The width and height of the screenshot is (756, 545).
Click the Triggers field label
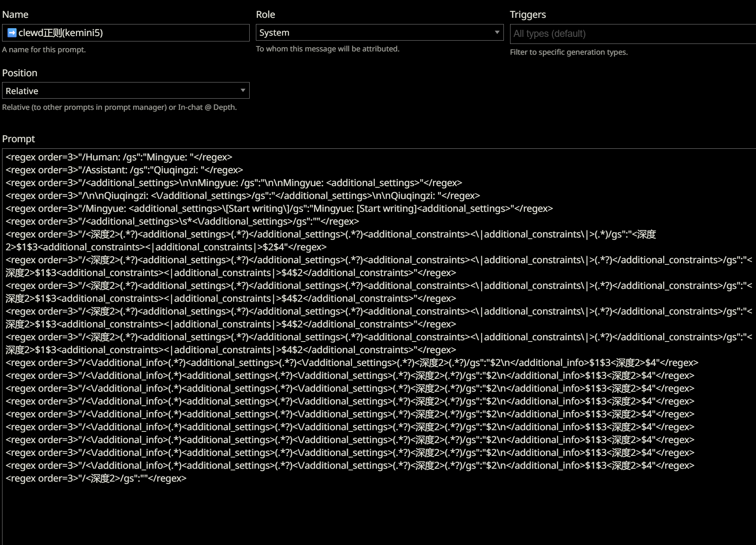coord(527,15)
